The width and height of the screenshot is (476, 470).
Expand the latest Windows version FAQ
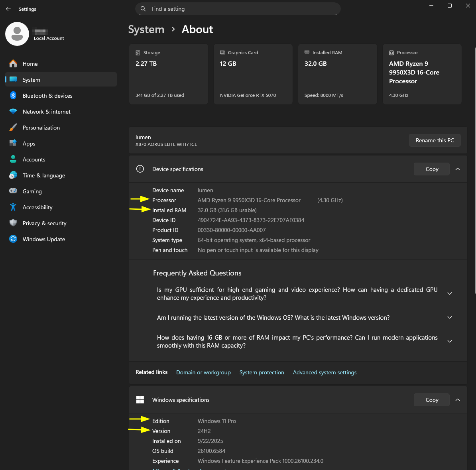[450, 318]
